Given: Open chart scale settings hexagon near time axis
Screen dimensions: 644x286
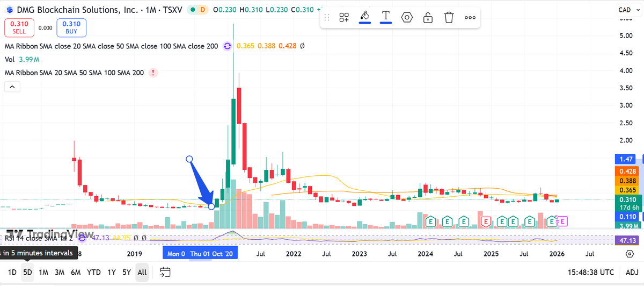Looking at the screenshot, I should click(x=628, y=253).
